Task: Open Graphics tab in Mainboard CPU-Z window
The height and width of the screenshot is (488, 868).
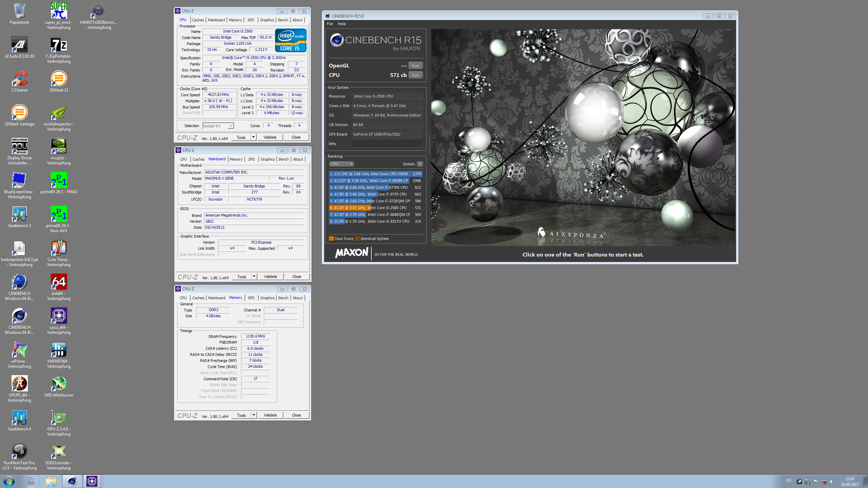Action: coord(268,159)
